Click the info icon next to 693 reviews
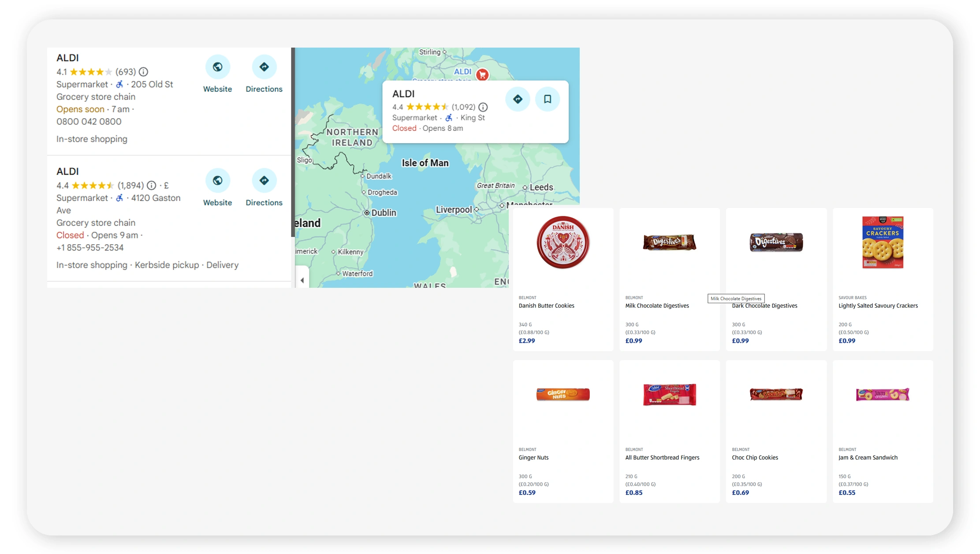 pyautogui.click(x=144, y=72)
